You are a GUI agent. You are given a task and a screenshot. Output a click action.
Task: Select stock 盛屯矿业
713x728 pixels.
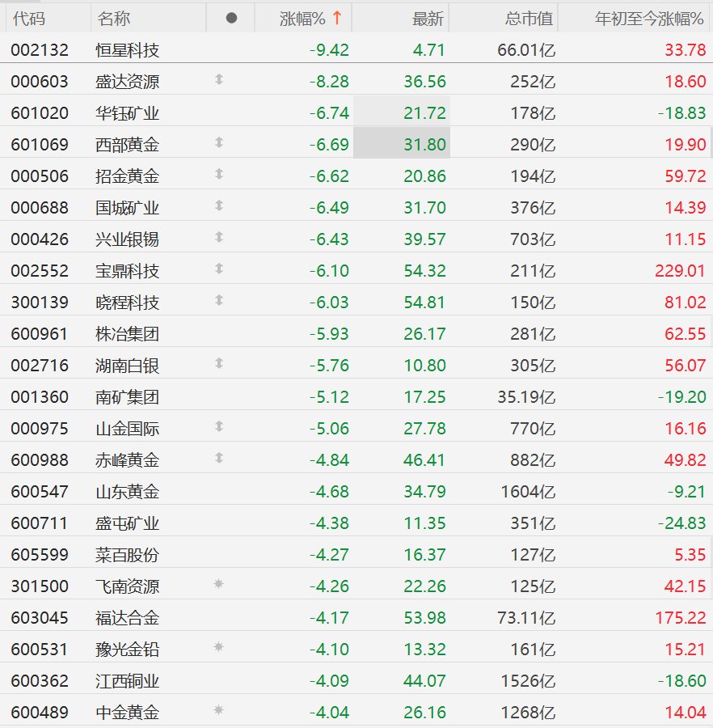pos(127,523)
